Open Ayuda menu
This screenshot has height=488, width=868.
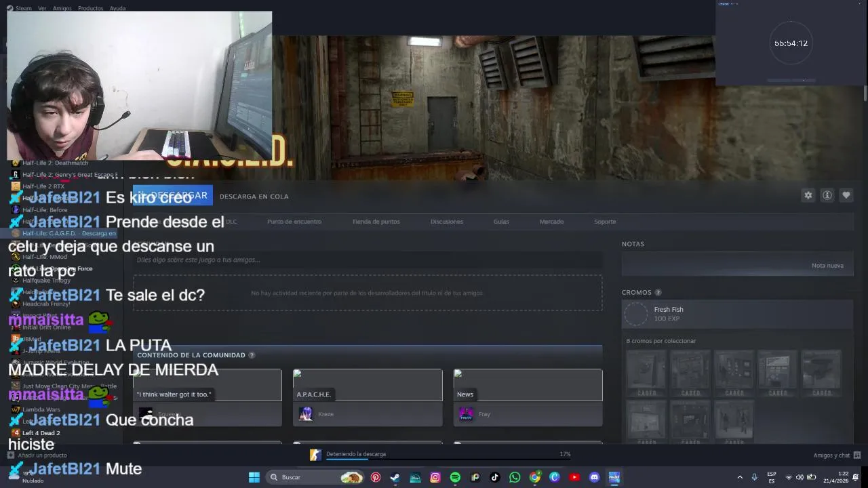pos(117,8)
